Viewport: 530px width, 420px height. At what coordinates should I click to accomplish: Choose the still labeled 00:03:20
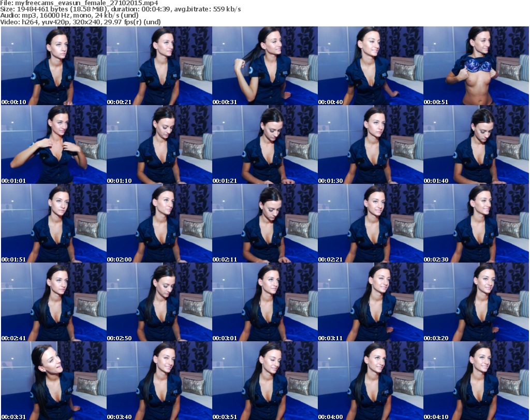(x=476, y=302)
